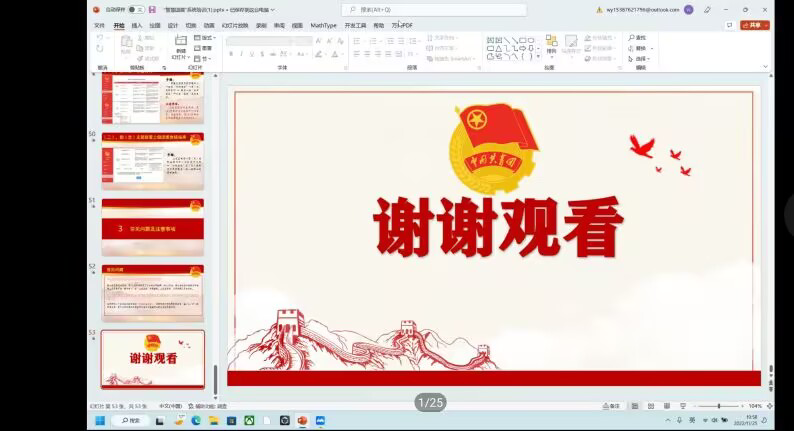Open Microsoft Edge from the taskbar
Viewport: 794px width, 431px height.
pos(196,420)
